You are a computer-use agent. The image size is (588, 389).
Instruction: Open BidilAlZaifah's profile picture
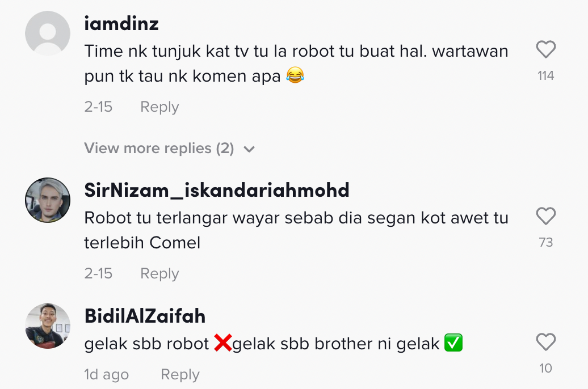tap(48, 326)
